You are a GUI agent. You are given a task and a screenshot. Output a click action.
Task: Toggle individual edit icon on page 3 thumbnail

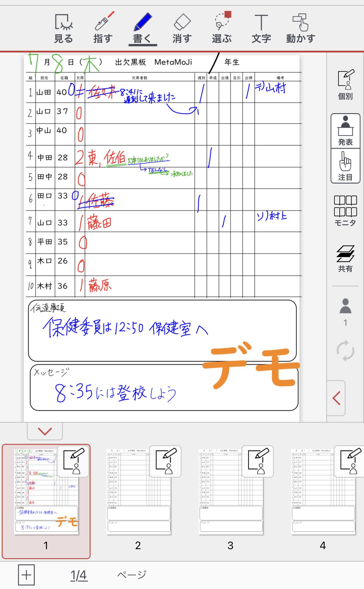(258, 461)
